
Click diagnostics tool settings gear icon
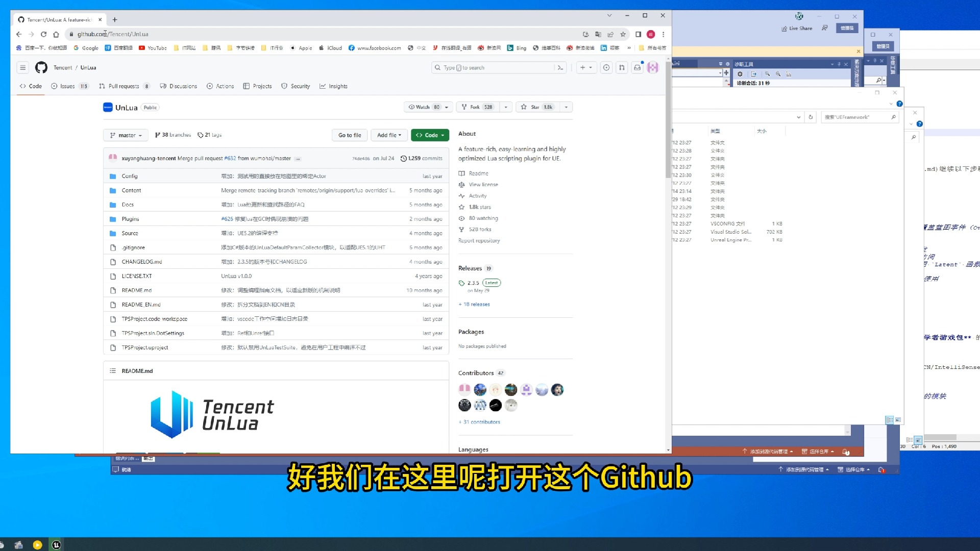click(740, 74)
